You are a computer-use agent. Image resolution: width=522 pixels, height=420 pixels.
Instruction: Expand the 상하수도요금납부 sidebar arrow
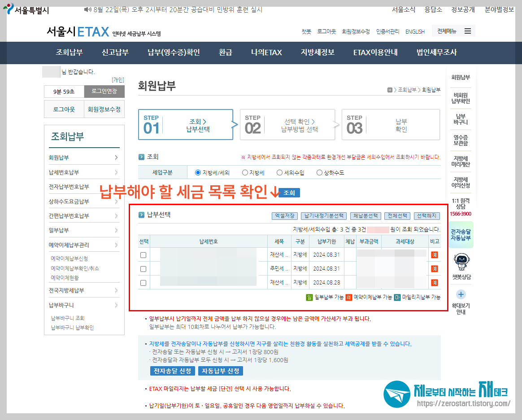(116, 201)
